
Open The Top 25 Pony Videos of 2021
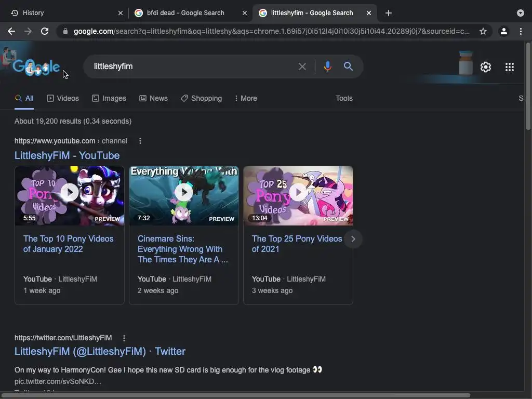click(x=297, y=244)
